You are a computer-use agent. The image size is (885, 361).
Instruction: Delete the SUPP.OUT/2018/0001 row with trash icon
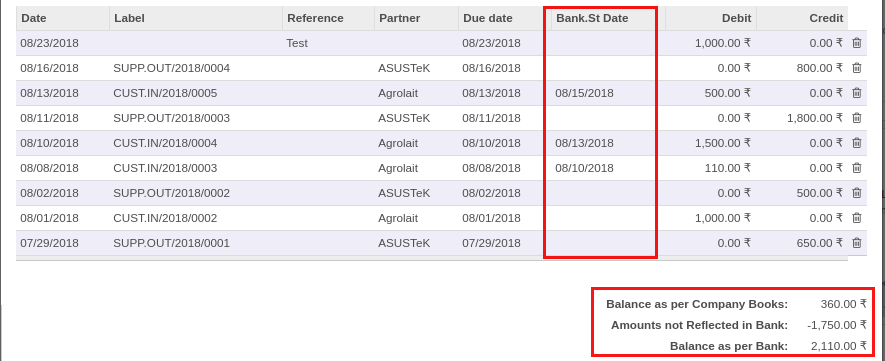click(856, 243)
